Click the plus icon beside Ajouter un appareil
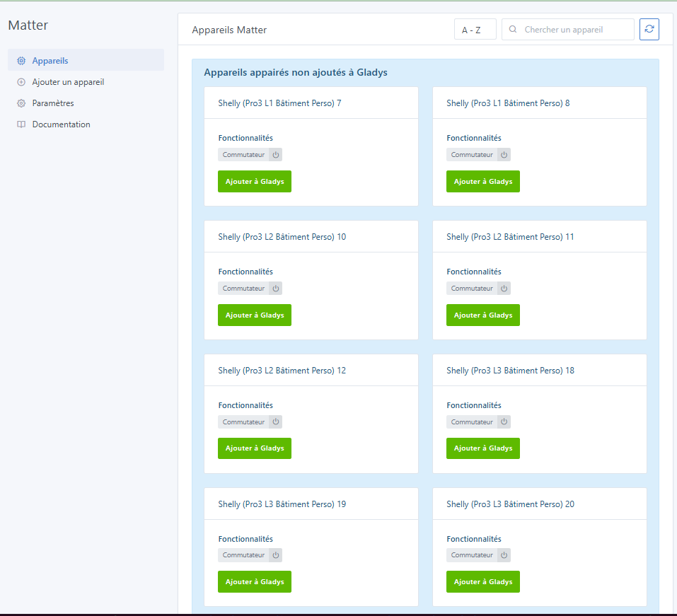Viewport: 677px width, 616px height. pos(21,82)
